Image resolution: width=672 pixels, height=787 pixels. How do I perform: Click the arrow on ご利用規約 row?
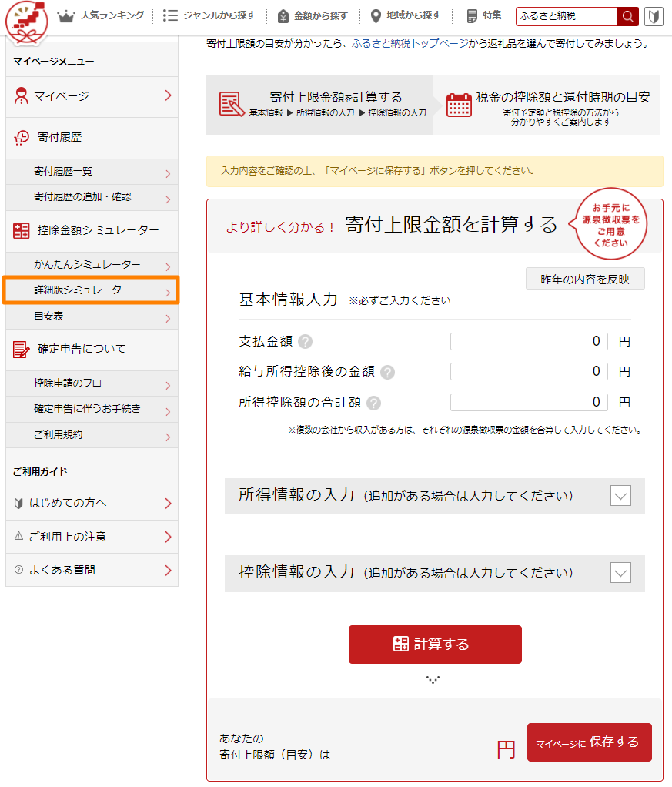coord(168,437)
